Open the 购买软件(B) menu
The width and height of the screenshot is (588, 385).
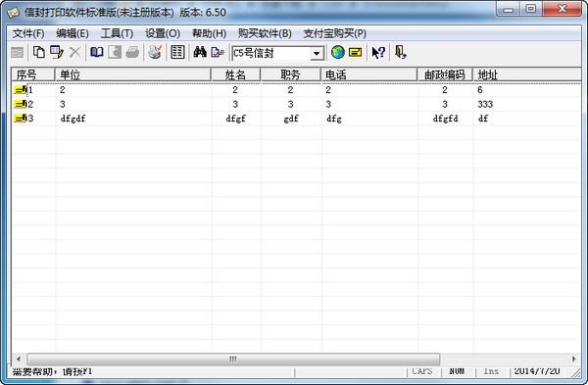(x=265, y=33)
